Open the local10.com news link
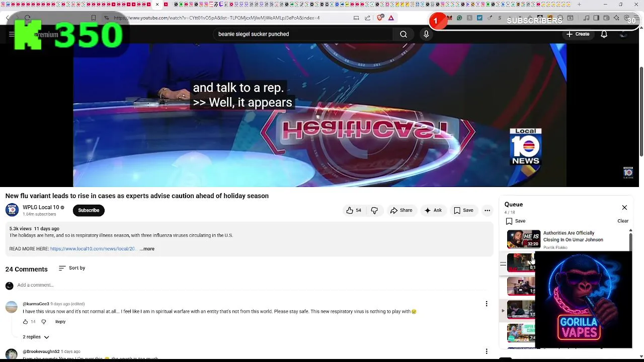 [x=93, y=249]
